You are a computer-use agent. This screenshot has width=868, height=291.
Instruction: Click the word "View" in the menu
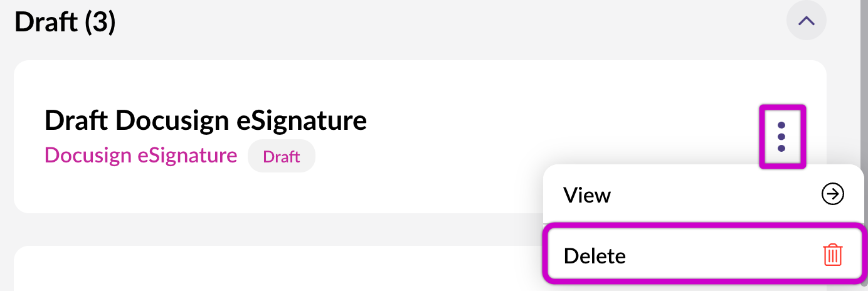click(587, 195)
